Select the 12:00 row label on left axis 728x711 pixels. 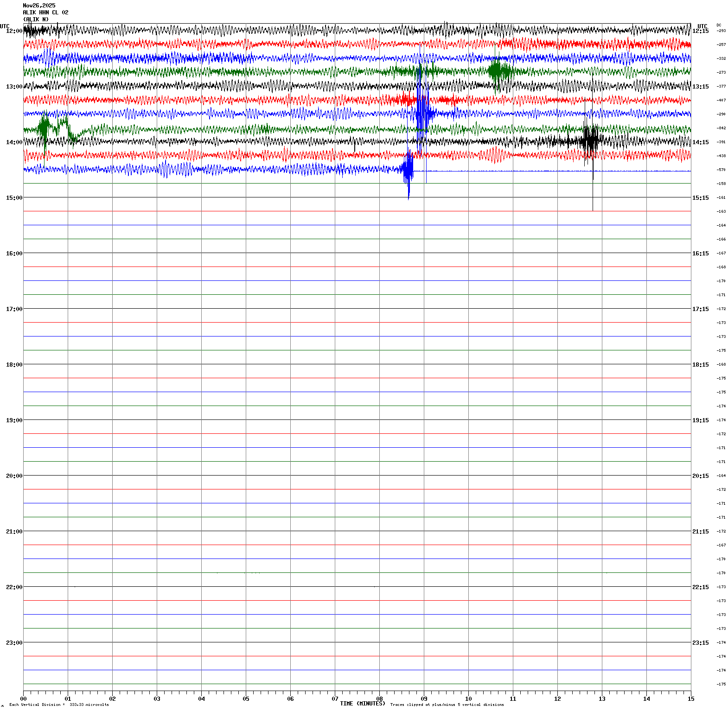pos(14,31)
